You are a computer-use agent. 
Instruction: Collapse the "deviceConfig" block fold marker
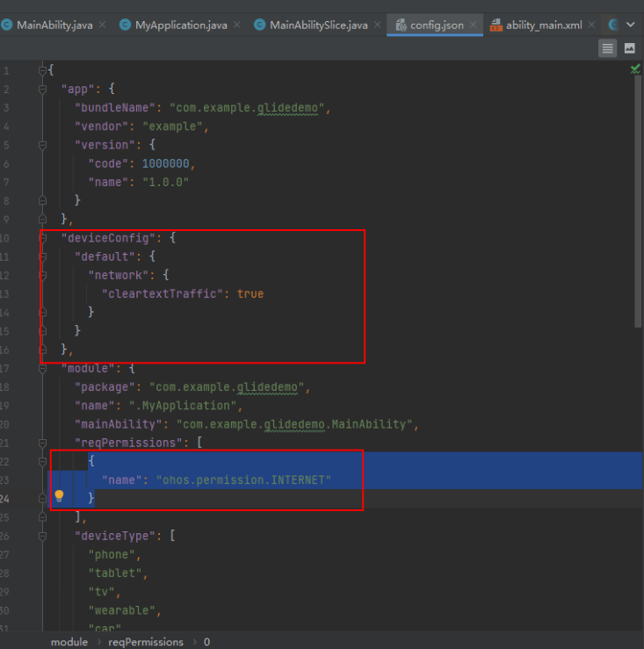click(43, 238)
